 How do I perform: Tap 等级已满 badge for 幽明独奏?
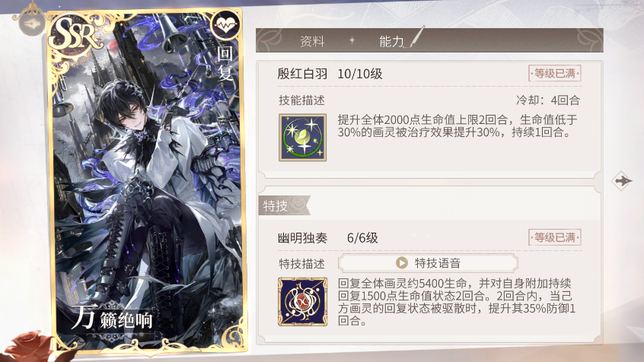click(x=555, y=237)
